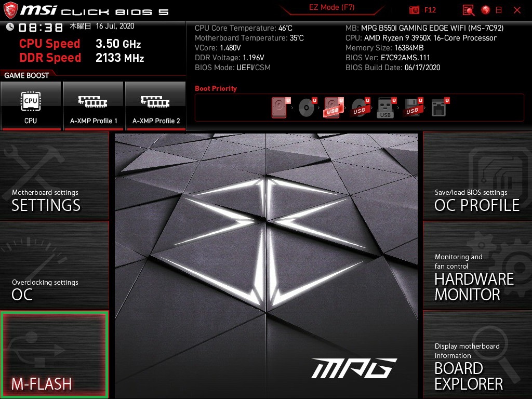Select the USB hard disk boot device icon
This screenshot has width=532, height=399.
(x=333, y=108)
